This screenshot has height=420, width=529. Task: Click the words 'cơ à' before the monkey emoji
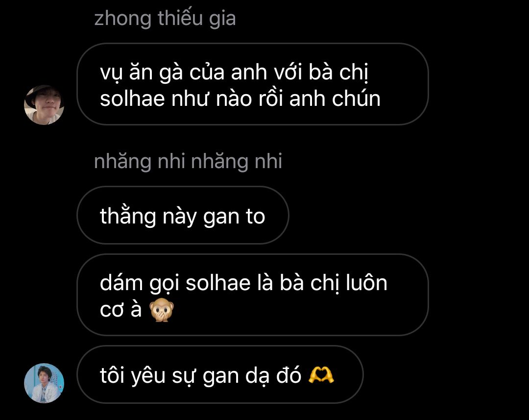pos(121,309)
